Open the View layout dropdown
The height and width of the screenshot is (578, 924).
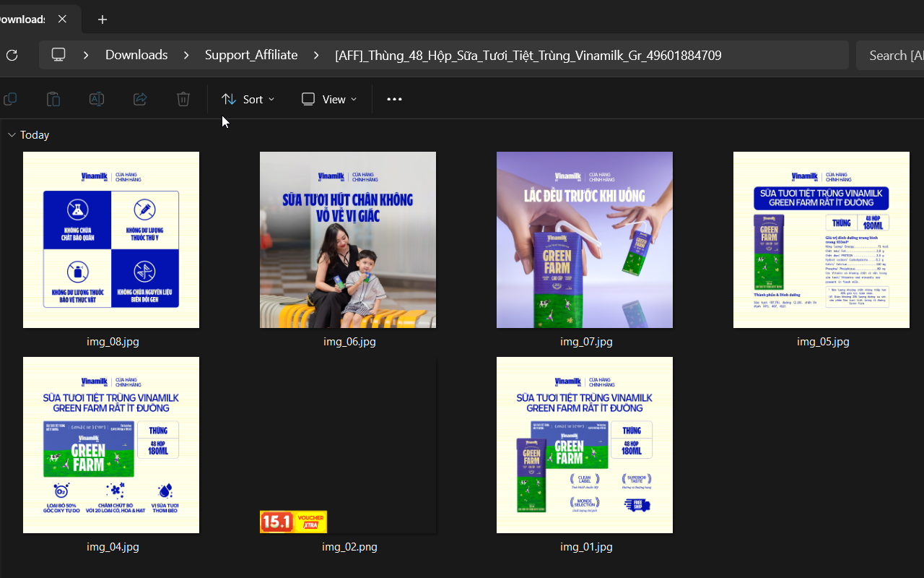pos(329,99)
